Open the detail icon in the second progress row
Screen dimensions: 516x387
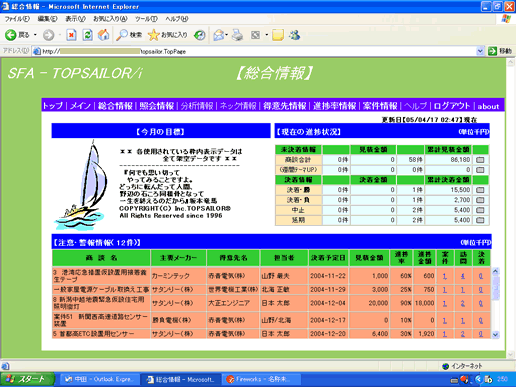point(480,170)
